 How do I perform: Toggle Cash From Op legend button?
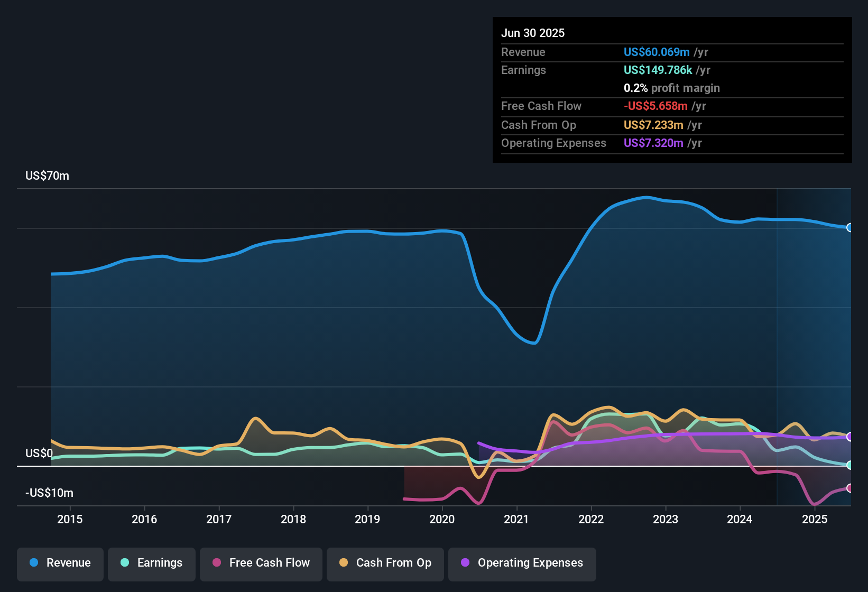pyautogui.click(x=385, y=563)
